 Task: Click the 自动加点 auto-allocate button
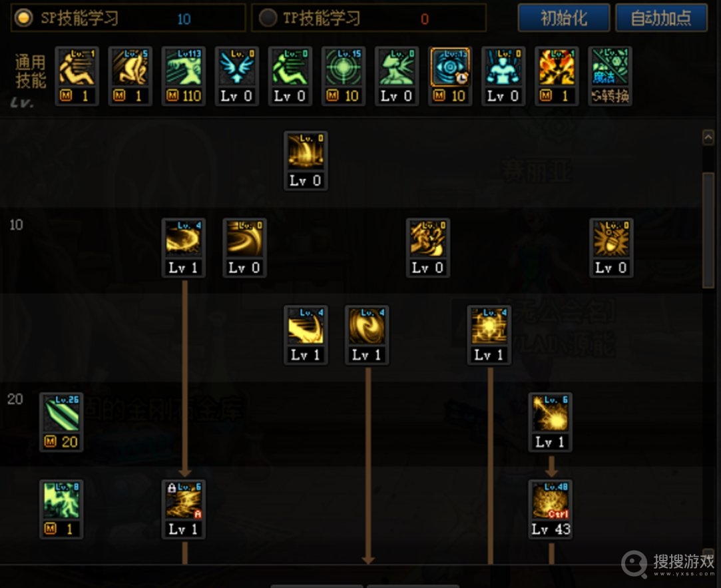click(x=661, y=18)
